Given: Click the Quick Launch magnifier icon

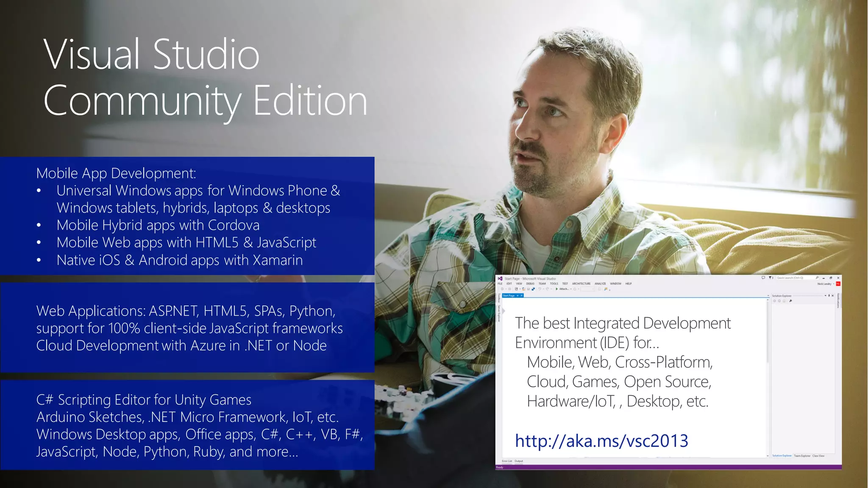Looking at the screenshot, I should [817, 278].
